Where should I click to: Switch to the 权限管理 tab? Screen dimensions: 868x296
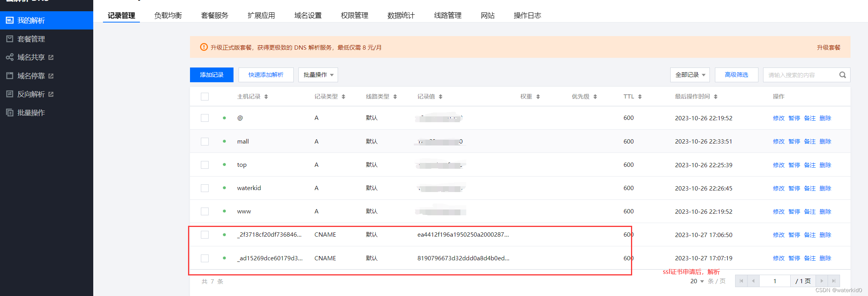[x=354, y=16]
